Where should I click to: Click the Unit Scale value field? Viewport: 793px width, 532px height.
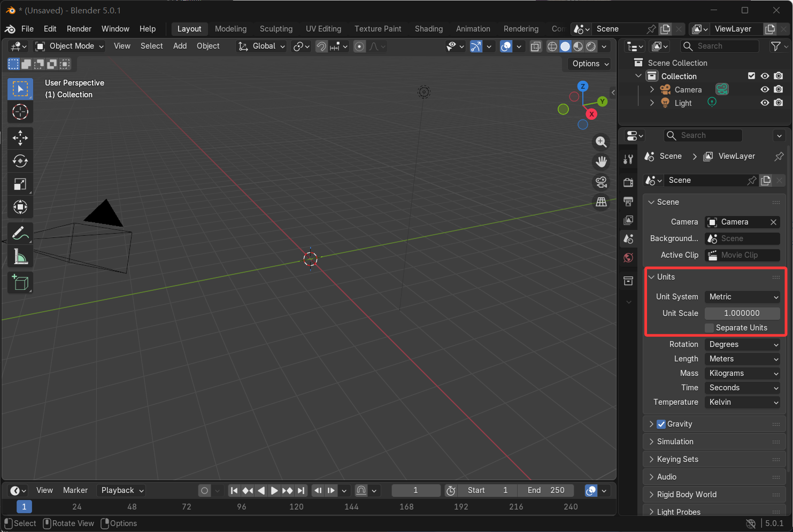click(x=742, y=313)
